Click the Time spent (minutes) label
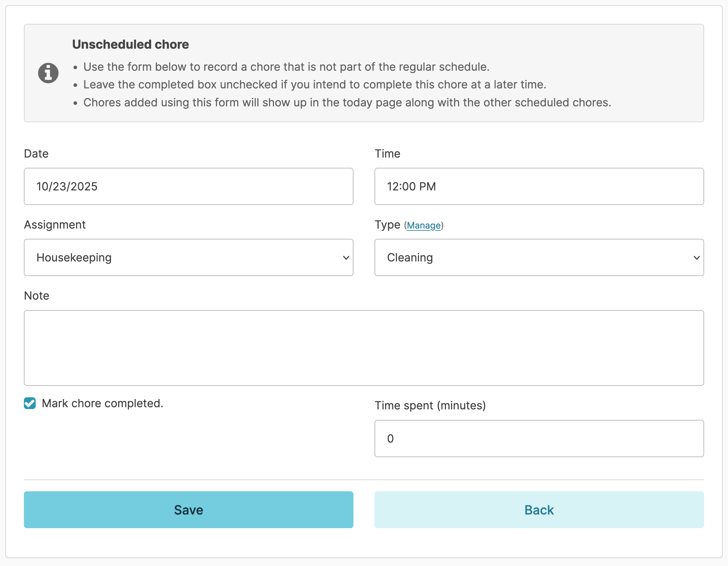Image resolution: width=728 pixels, height=566 pixels. (x=430, y=405)
